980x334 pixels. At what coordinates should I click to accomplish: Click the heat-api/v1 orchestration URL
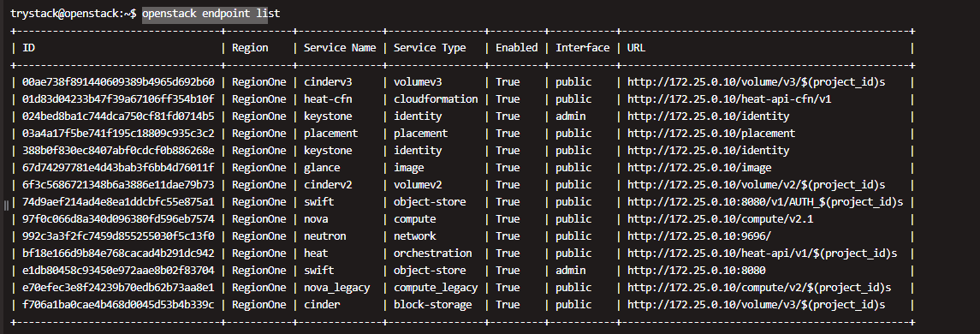tap(762, 253)
